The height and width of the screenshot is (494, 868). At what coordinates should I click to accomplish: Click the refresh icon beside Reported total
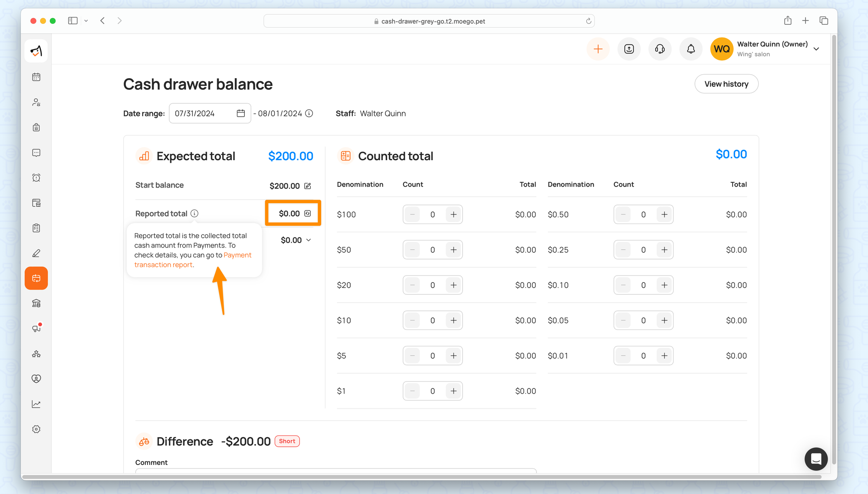click(308, 214)
